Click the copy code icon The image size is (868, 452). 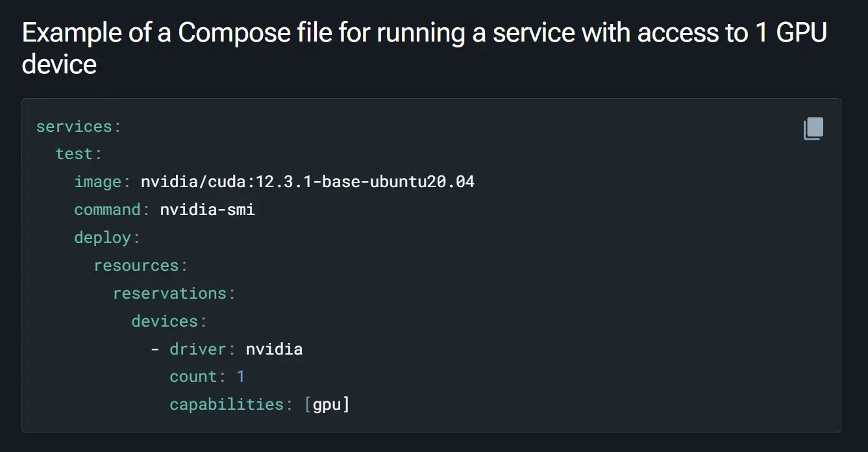pos(813,129)
